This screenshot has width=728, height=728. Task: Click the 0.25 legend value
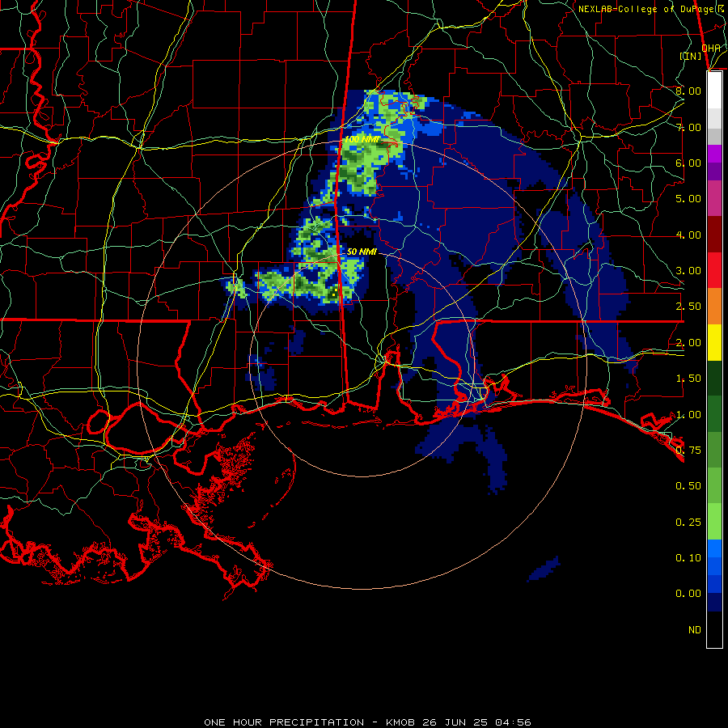tap(688, 523)
